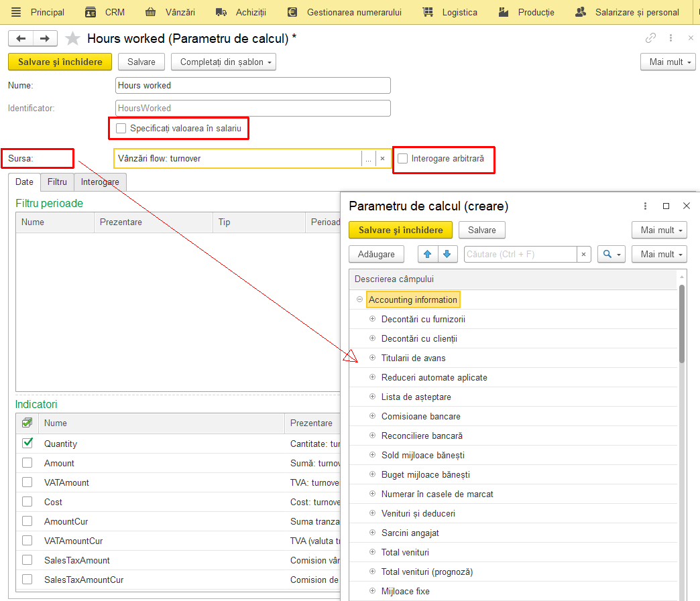
Task: Copy link via the chain icon
Action: click(650, 38)
